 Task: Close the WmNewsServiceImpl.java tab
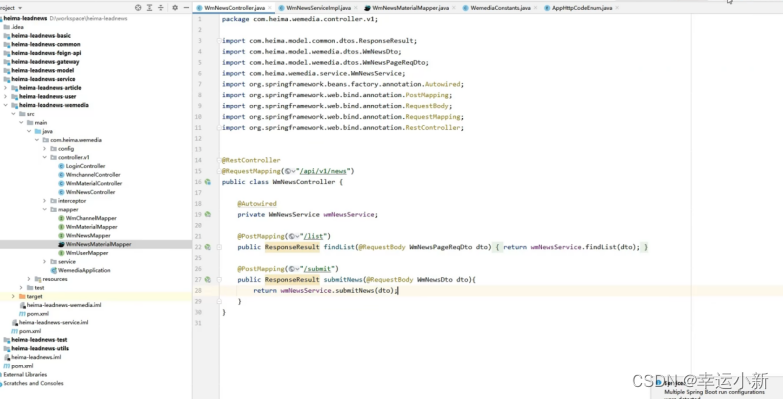point(356,8)
